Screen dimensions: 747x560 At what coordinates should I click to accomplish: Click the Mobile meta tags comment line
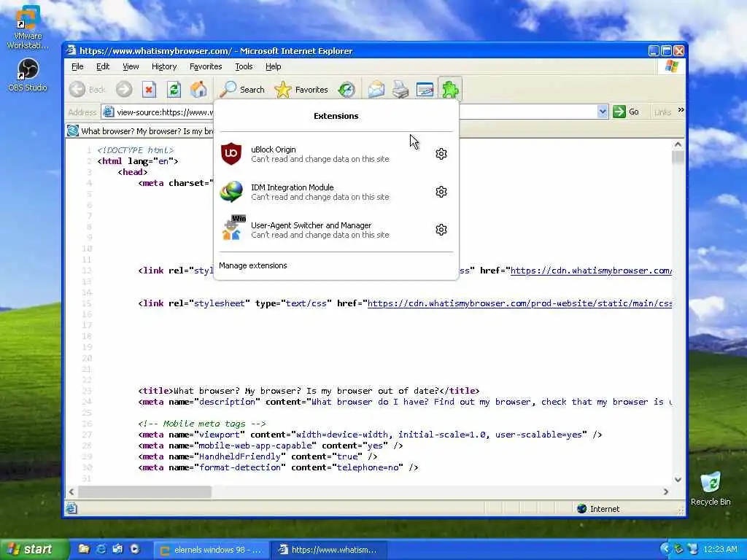202,424
